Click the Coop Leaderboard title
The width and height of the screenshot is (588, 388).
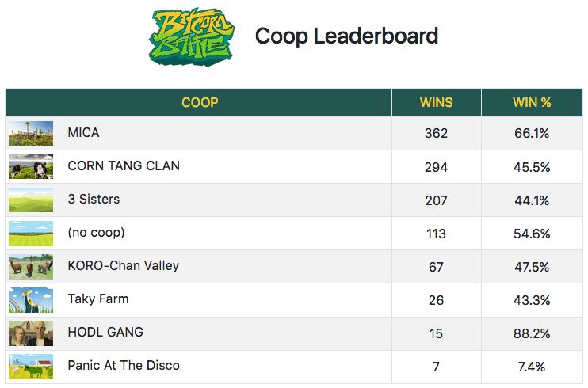[x=346, y=36]
